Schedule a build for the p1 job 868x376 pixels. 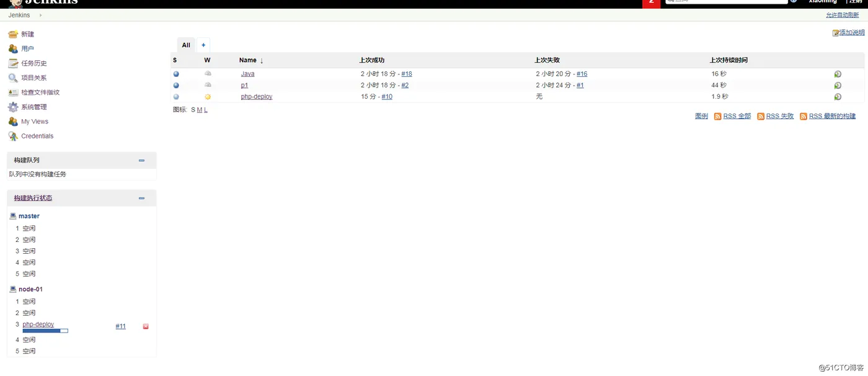click(838, 85)
